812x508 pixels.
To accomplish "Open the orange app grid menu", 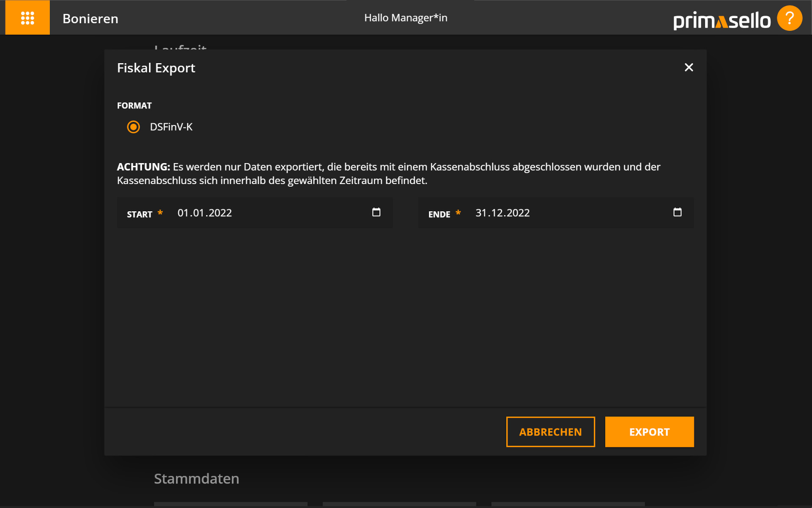I will click(x=27, y=17).
